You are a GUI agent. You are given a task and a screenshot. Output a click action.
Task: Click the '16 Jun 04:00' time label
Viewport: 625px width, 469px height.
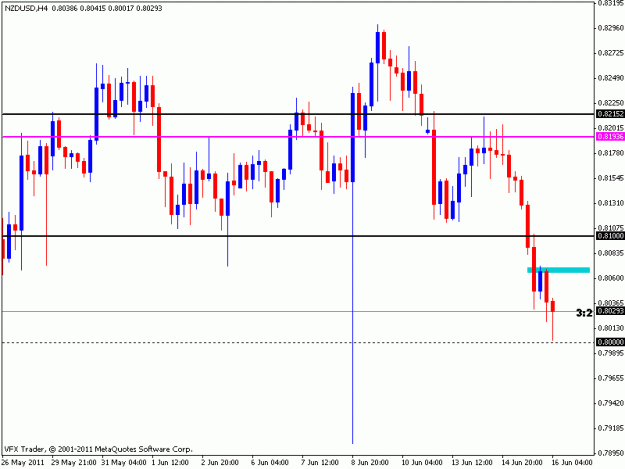coord(571,462)
